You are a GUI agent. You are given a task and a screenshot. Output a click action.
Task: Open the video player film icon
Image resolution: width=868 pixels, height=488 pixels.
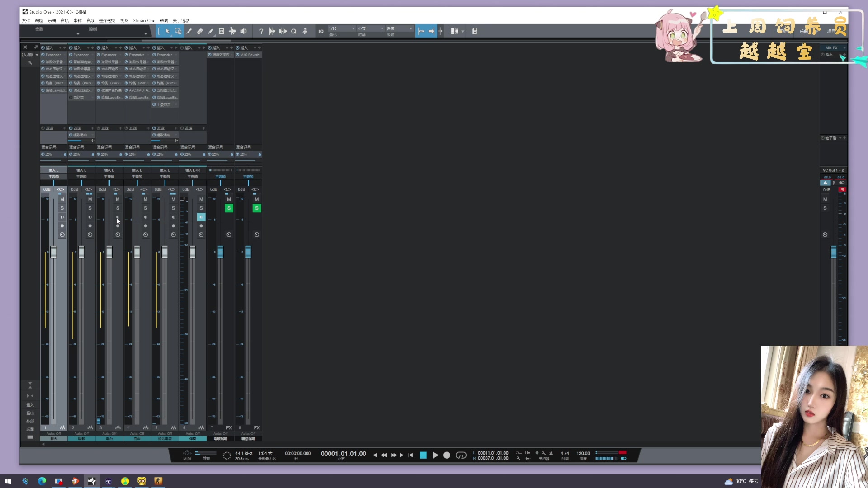[475, 31]
